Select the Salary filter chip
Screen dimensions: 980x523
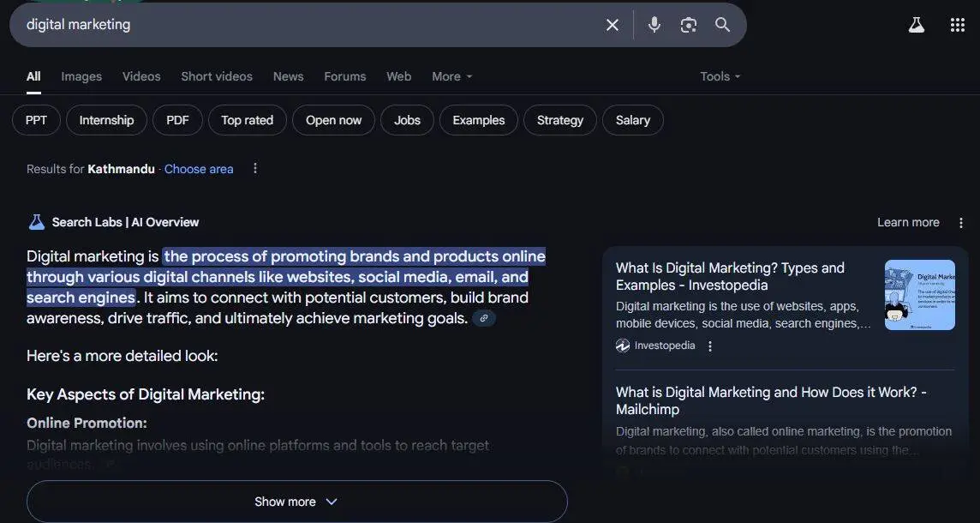click(632, 120)
